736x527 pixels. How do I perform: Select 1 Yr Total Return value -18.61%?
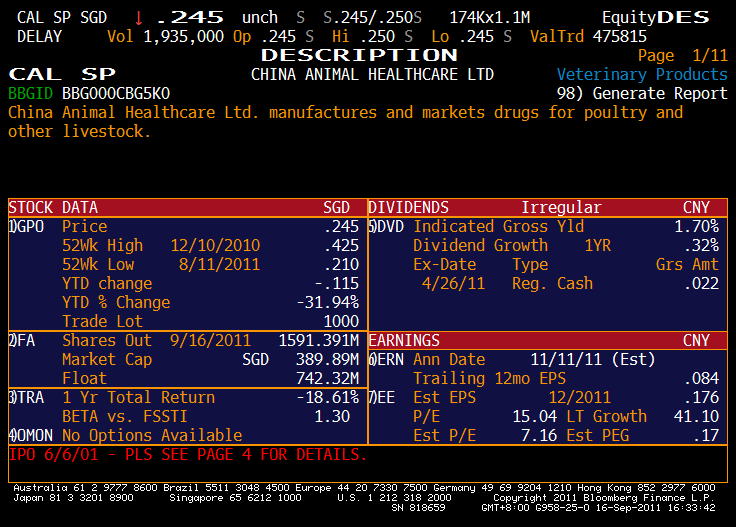328,397
